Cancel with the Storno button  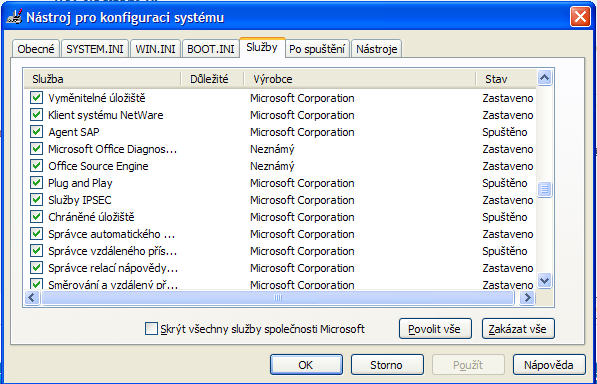(x=387, y=365)
